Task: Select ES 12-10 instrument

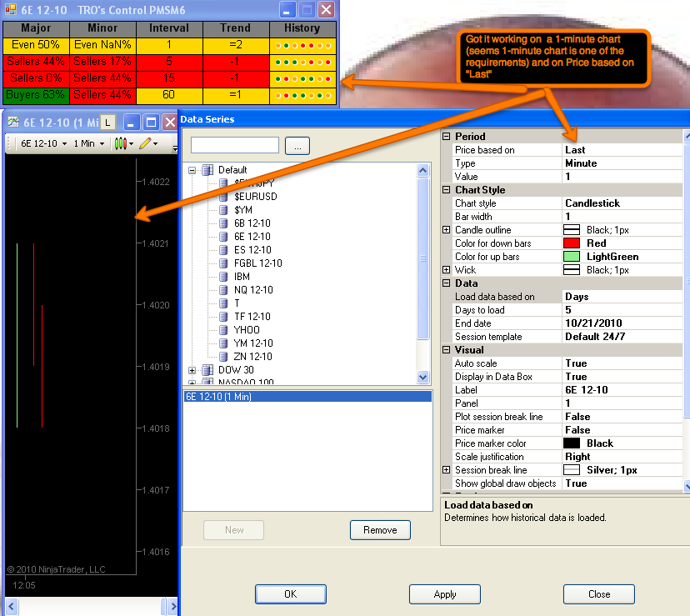Action: [252, 250]
